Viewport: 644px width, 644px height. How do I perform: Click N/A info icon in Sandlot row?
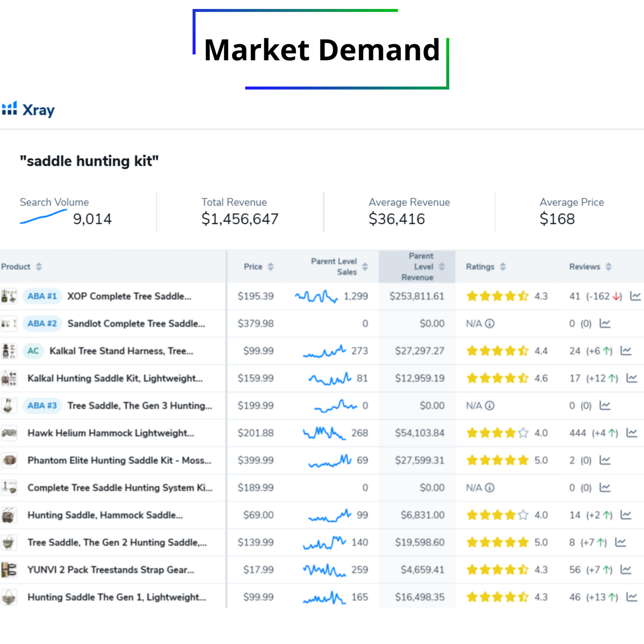490,324
